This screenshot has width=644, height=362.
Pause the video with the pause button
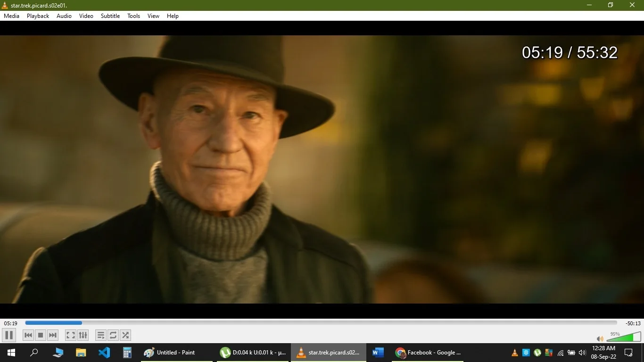(x=8, y=335)
